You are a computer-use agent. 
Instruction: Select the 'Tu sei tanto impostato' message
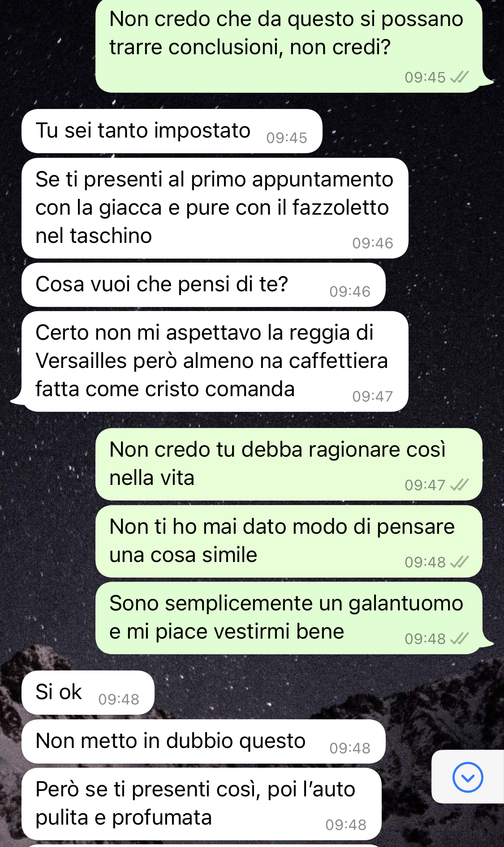[172, 131]
